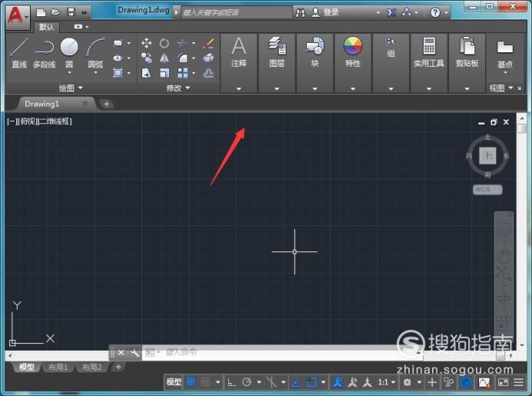The image size is (532, 396).
Task: Open Trim tool dropdown arrow
Action: [194, 43]
